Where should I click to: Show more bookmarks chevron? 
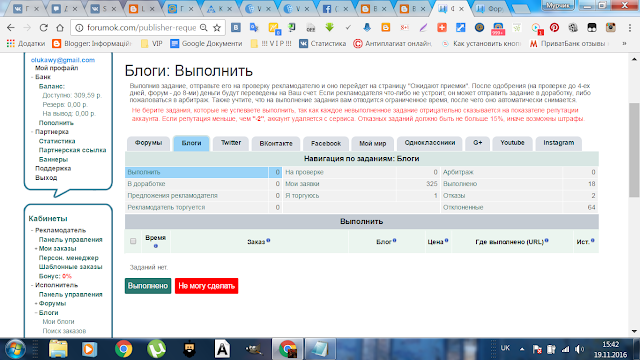(x=624, y=43)
